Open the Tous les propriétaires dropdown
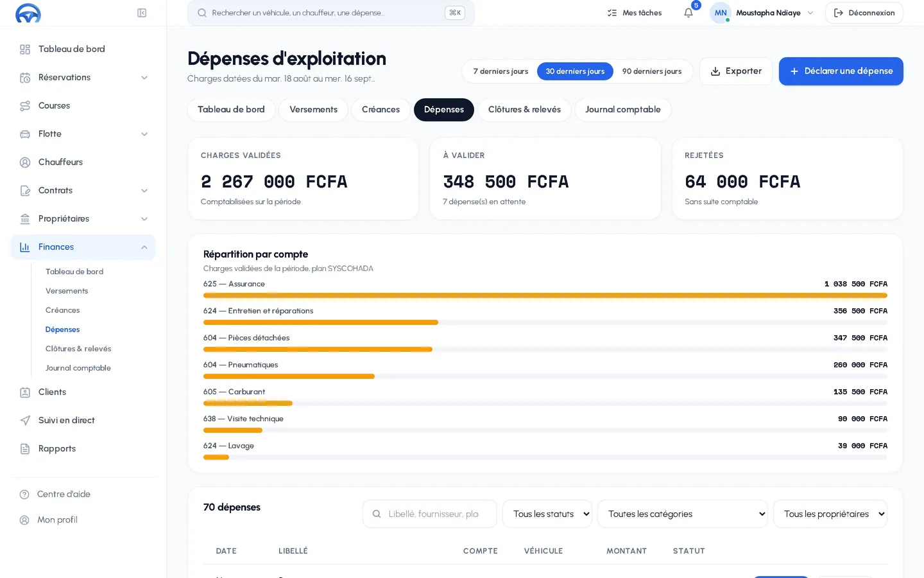Viewport: 924px width, 578px height. point(830,514)
